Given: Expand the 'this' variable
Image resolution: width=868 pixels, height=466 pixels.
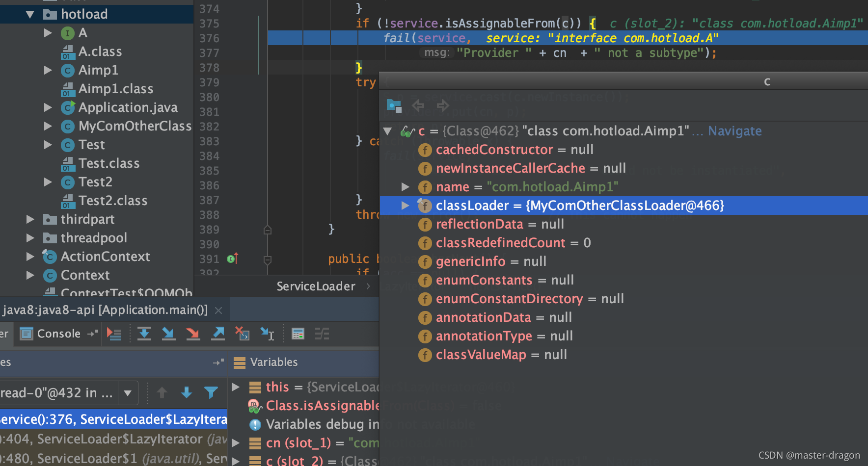Looking at the screenshot, I should click(236, 387).
